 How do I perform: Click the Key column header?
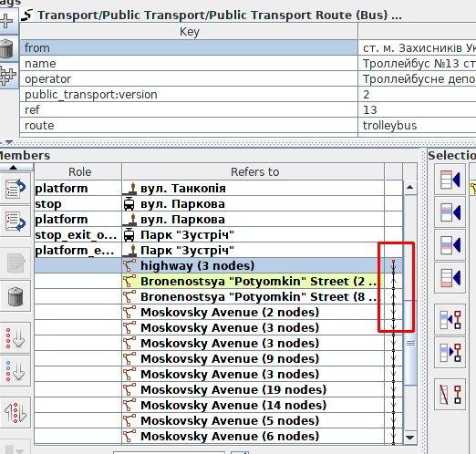pos(189,32)
